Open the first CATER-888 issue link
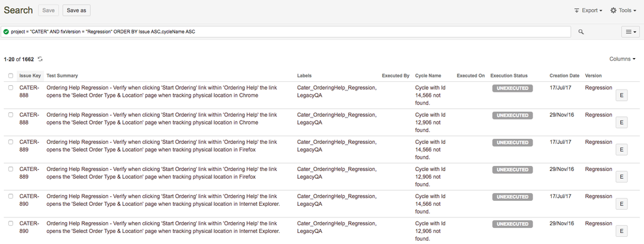The width and height of the screenshot is (644, 244). [x=29, y=92]
